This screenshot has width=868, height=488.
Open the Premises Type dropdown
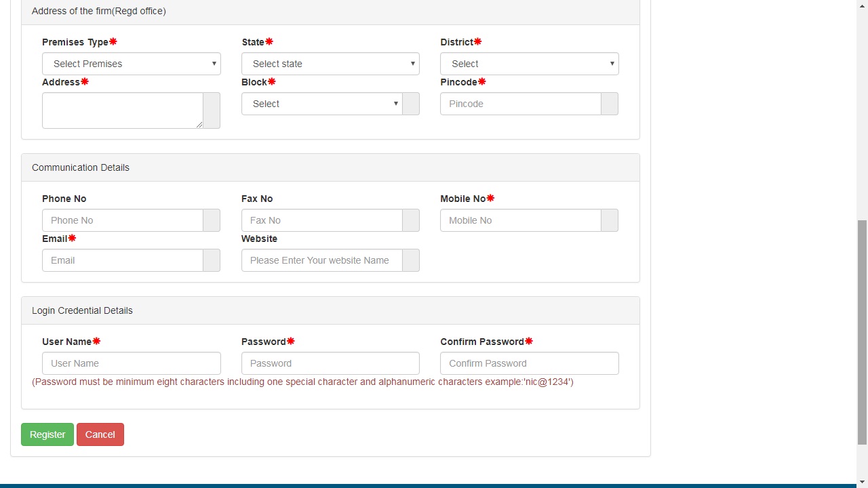(x=131, y=64)
